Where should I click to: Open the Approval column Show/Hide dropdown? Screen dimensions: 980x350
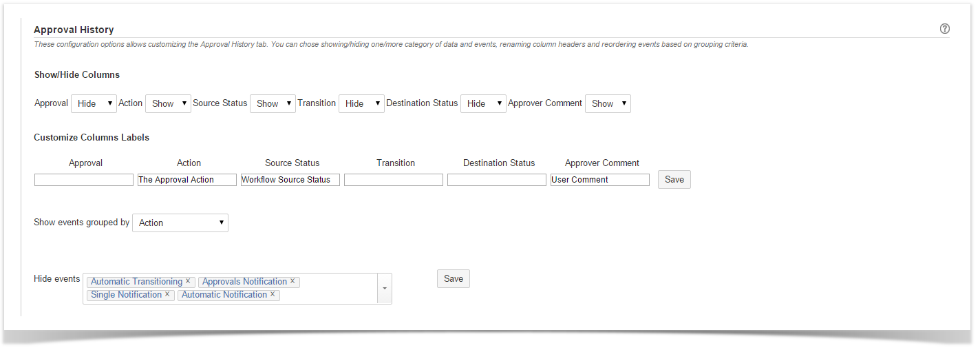[94, 103]
